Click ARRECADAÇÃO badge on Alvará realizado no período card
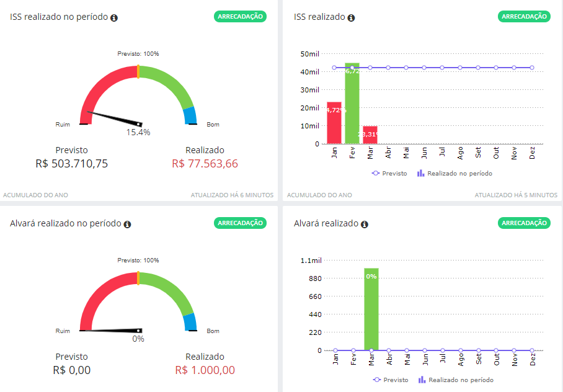 pyautogui.click(x=240, y=223)
